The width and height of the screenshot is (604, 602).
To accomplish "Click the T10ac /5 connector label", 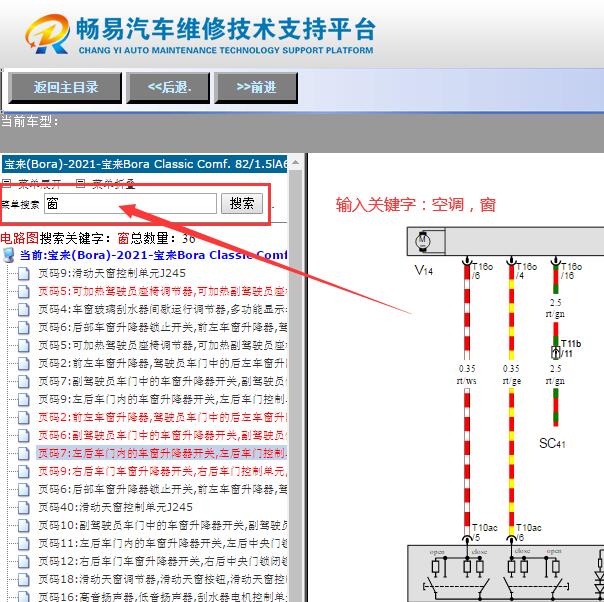I will (484, 532).
